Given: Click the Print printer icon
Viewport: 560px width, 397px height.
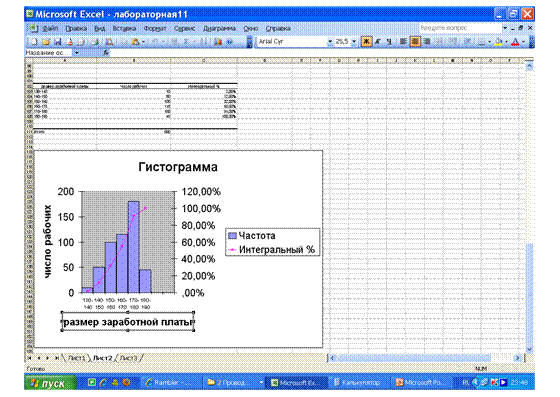Looking at the screenshot, I should point(95,42).
